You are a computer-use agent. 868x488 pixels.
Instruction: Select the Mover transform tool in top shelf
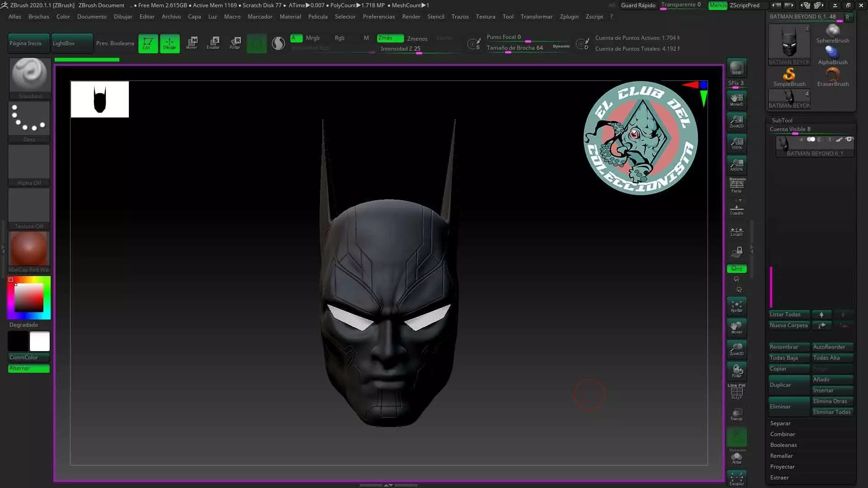[192, 43]
